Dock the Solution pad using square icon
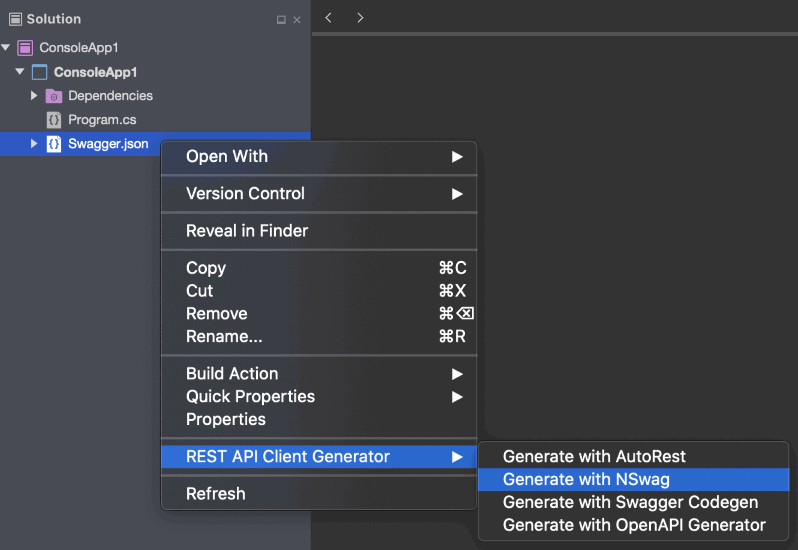The image size is (798, 550). tap(281, 20)
